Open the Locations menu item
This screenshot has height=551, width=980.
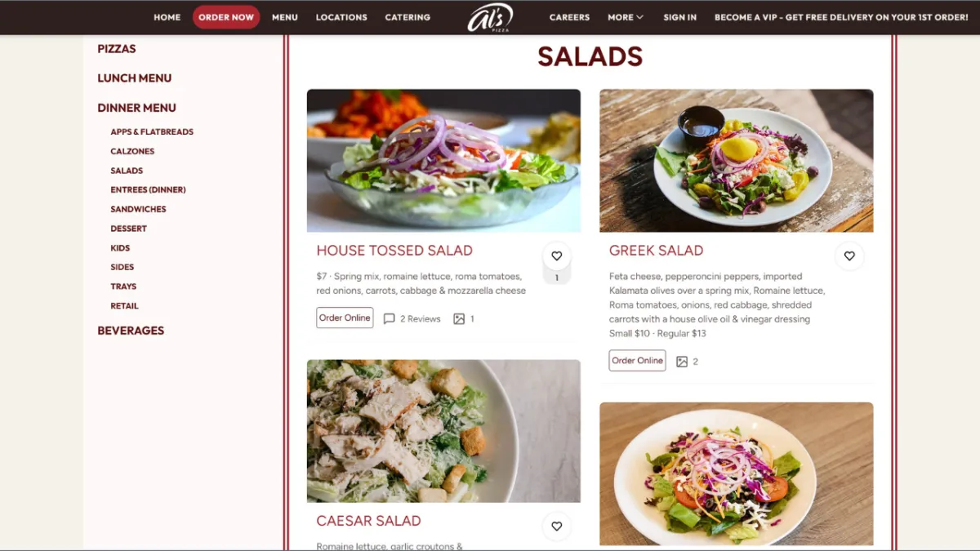[x=341, y=17]
